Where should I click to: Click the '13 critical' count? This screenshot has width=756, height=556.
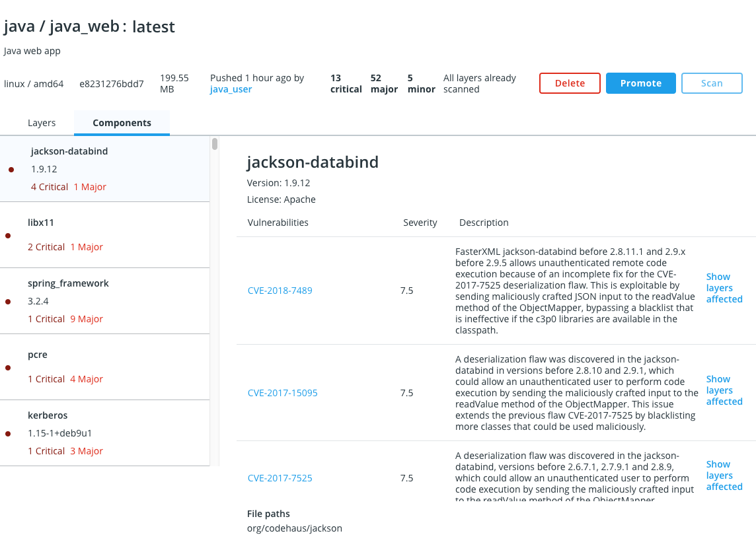346,83
